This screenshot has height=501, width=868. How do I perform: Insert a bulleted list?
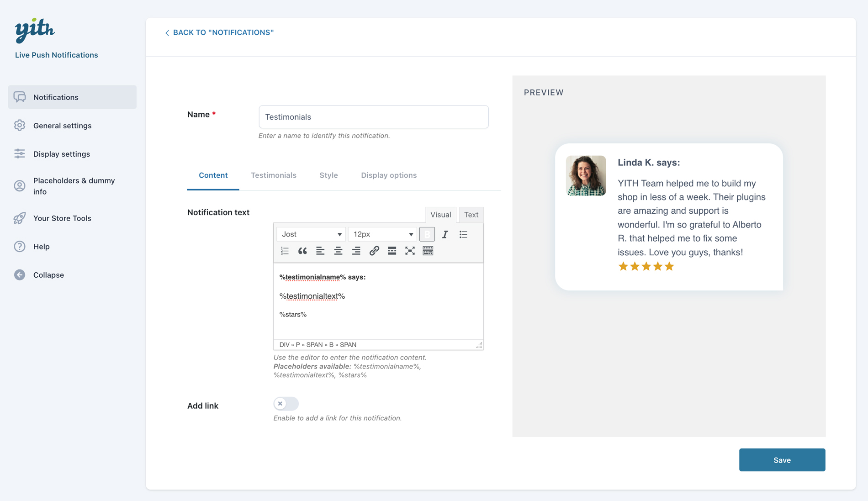(x=463, y=234)
